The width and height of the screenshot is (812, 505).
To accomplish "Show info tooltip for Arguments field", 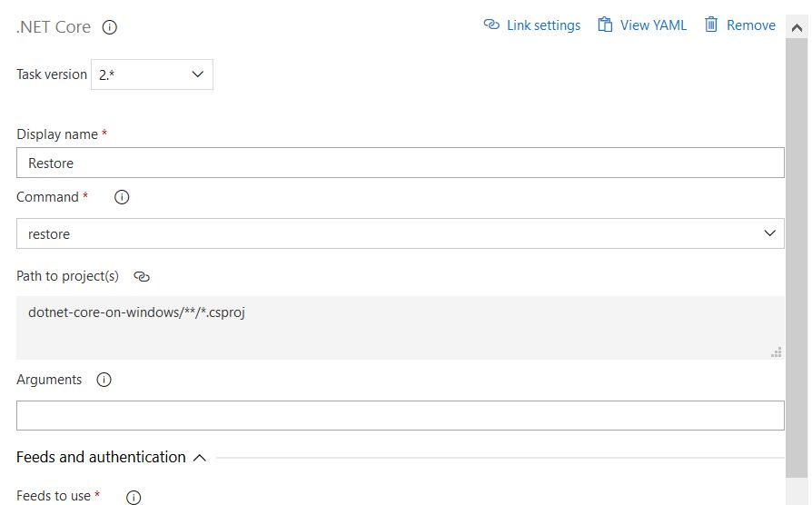I will (104, 380).
